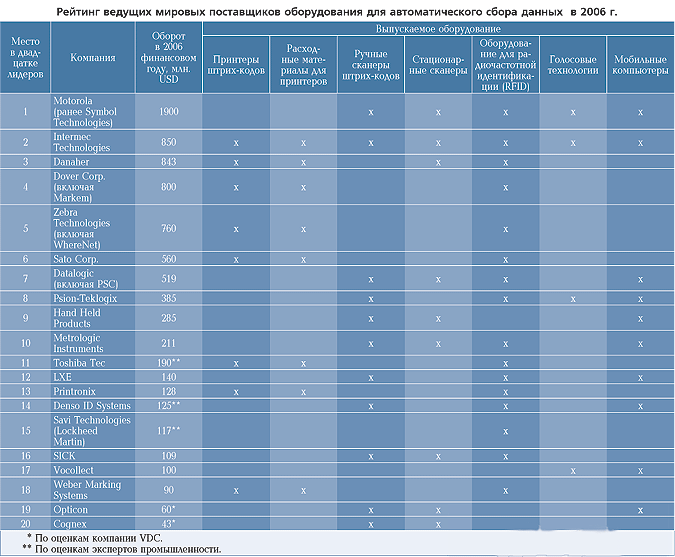Click the footnote 'По оценкам компании VDC'
675x557 pixels.
[x=99, y=538]
